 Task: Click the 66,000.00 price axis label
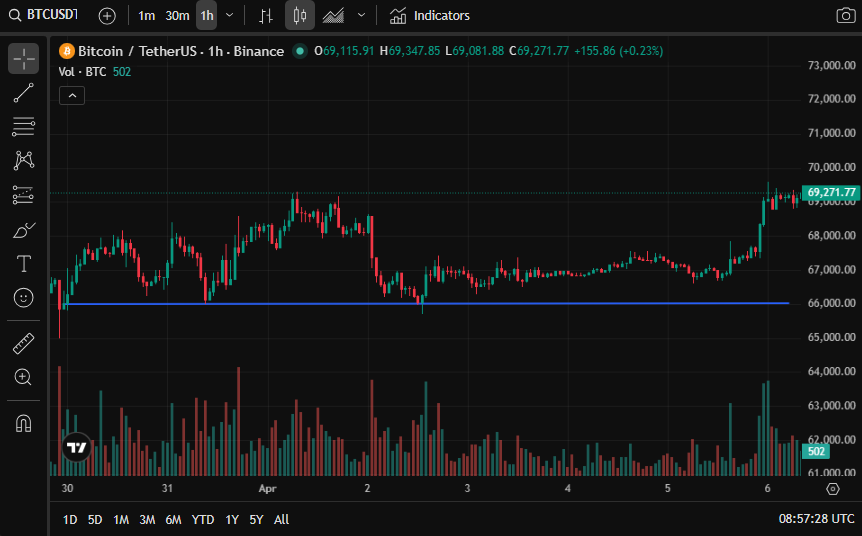(831, 303)
